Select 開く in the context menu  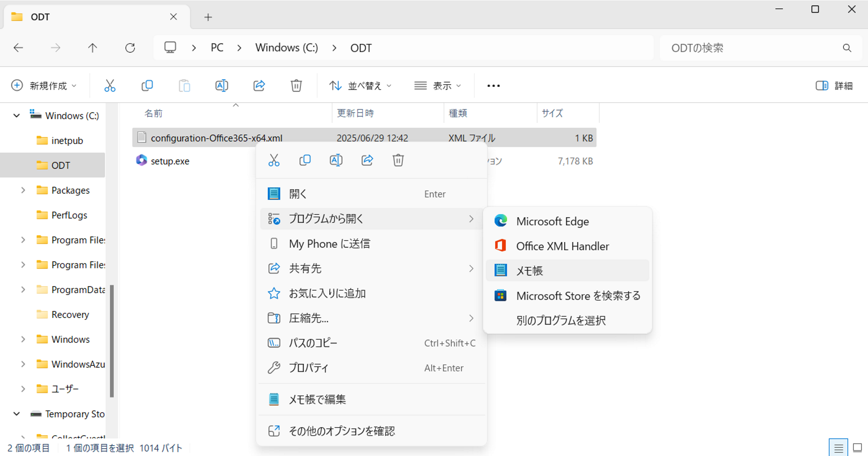click(x=371, y=194)
